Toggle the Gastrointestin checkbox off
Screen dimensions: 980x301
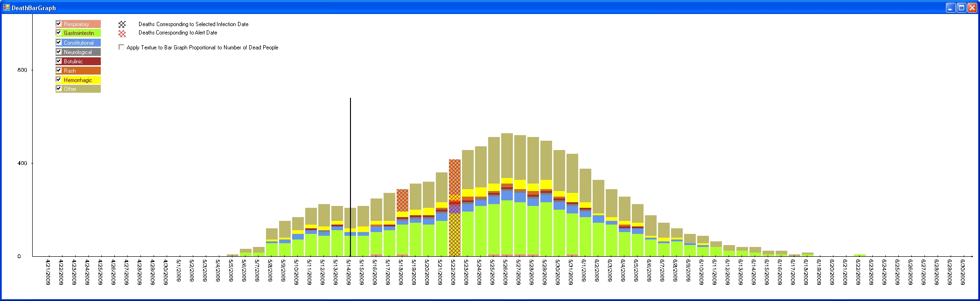click(59, 33)
